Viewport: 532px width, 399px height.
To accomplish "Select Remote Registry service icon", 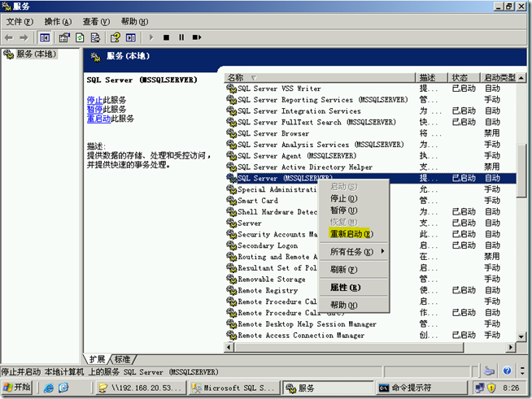I will 231,290.
